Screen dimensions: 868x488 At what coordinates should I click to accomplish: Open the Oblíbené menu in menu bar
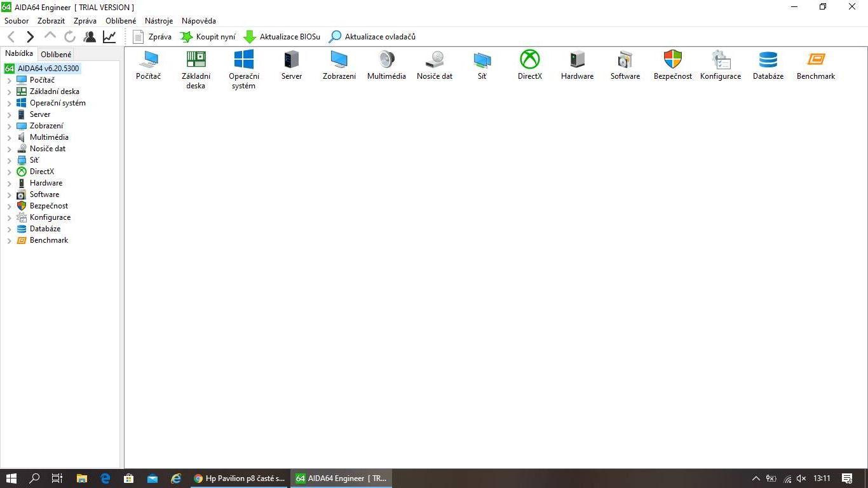121,21
